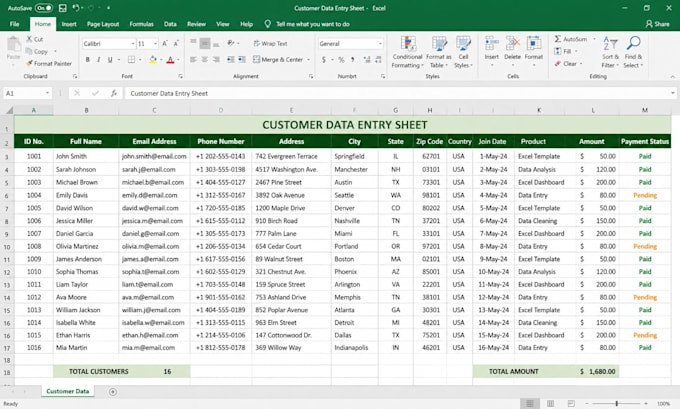This screenshot has height=409, width=680.
Task: Add a new sheet with plus icon
Action: [113, 392]
